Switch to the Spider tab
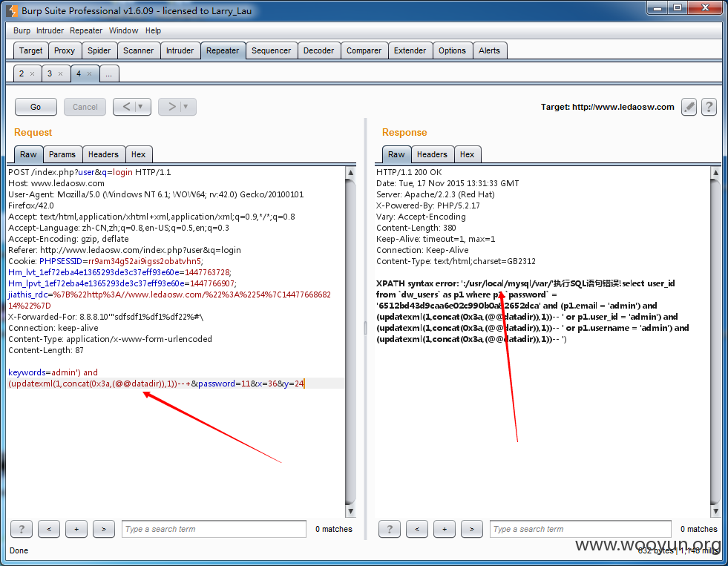 tap(99, 50)
